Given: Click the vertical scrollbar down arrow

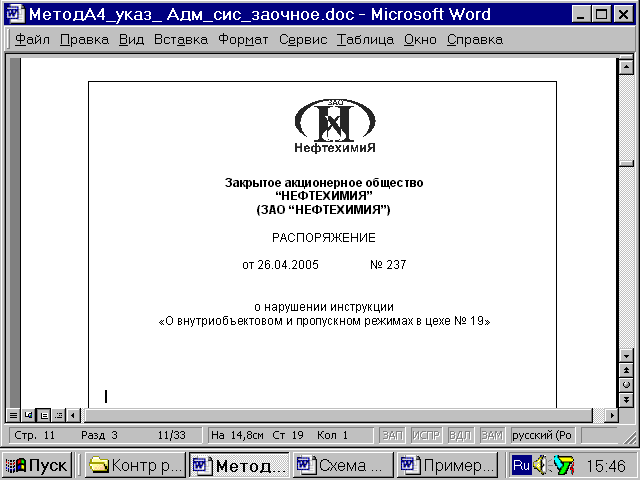Looking at the screenshot, I should 626,356.
